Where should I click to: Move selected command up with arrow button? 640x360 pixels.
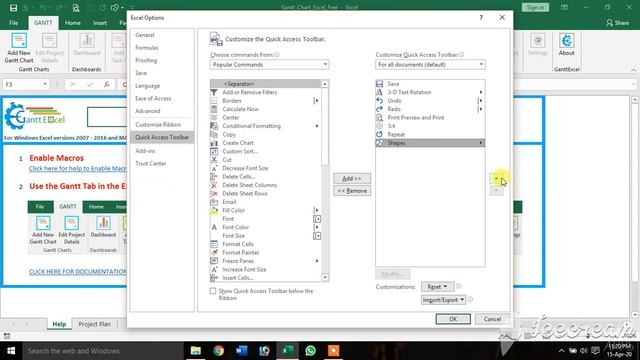(496, 178)
